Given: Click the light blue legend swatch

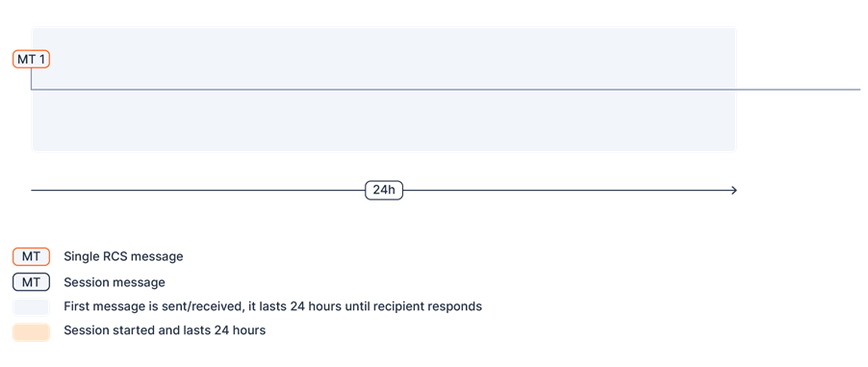Looking at the screenshot, I should (31, 306).
